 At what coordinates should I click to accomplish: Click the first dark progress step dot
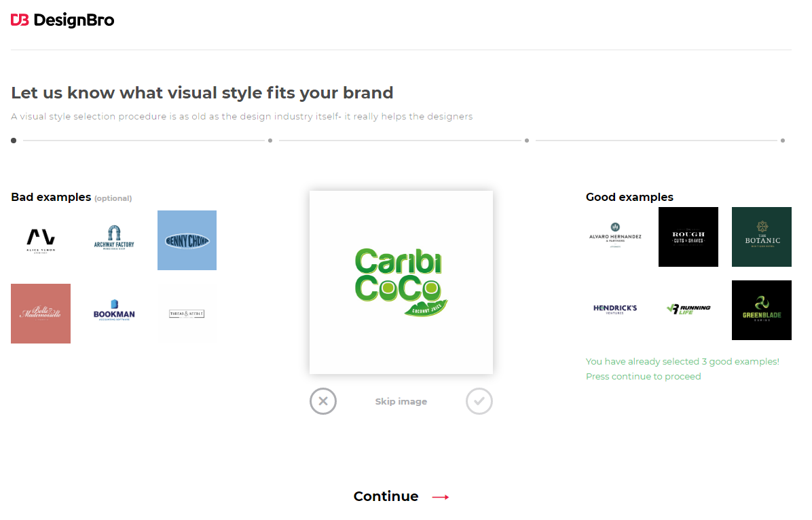pyautogui.click(x=14, y=141)
